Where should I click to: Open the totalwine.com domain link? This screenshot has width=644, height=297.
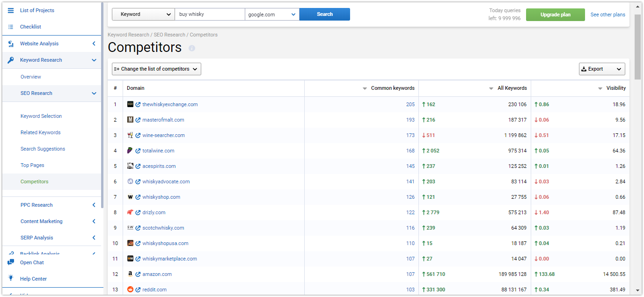[158, 151]
